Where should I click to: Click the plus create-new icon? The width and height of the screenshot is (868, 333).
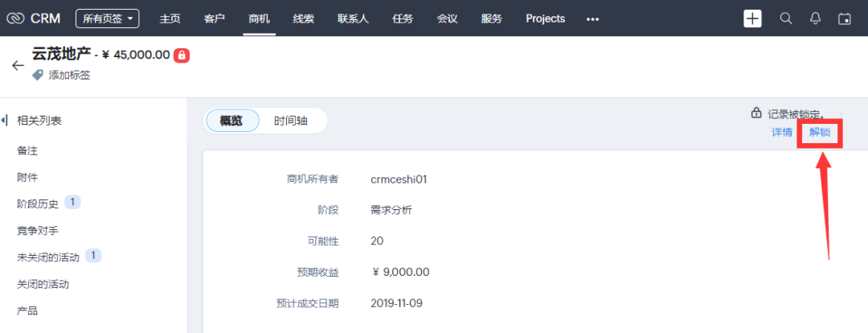(x=752, y=18)
